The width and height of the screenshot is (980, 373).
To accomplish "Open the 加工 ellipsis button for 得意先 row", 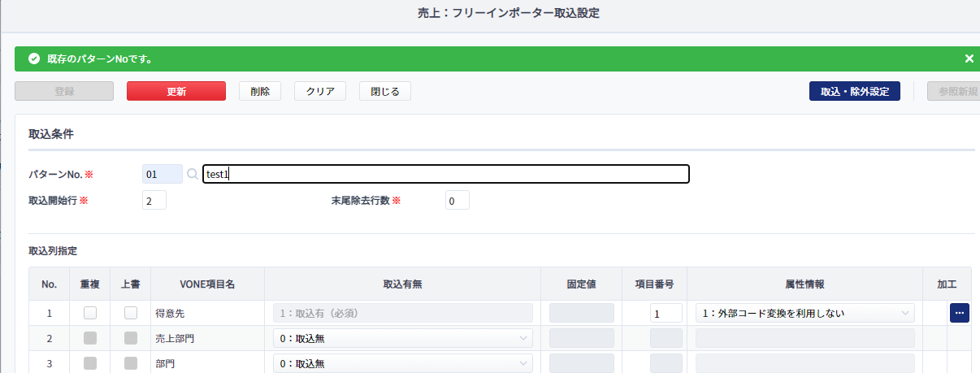I will [x=960, y=313].
